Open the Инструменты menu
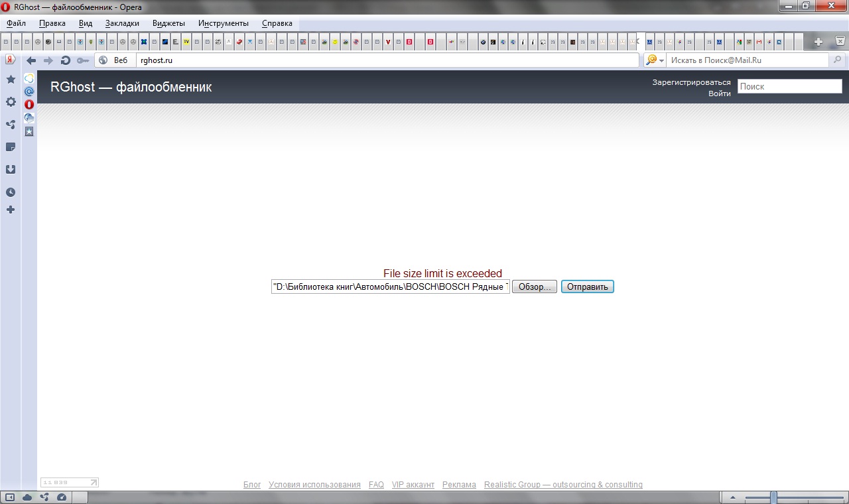This screenshot has width=849, height=504. [224, 23]
